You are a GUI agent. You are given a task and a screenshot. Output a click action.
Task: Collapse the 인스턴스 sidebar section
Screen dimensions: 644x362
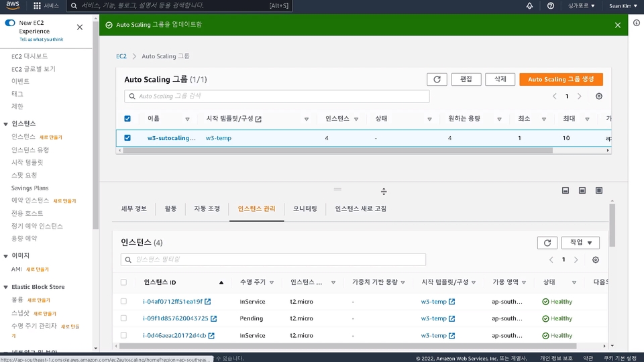6,124
